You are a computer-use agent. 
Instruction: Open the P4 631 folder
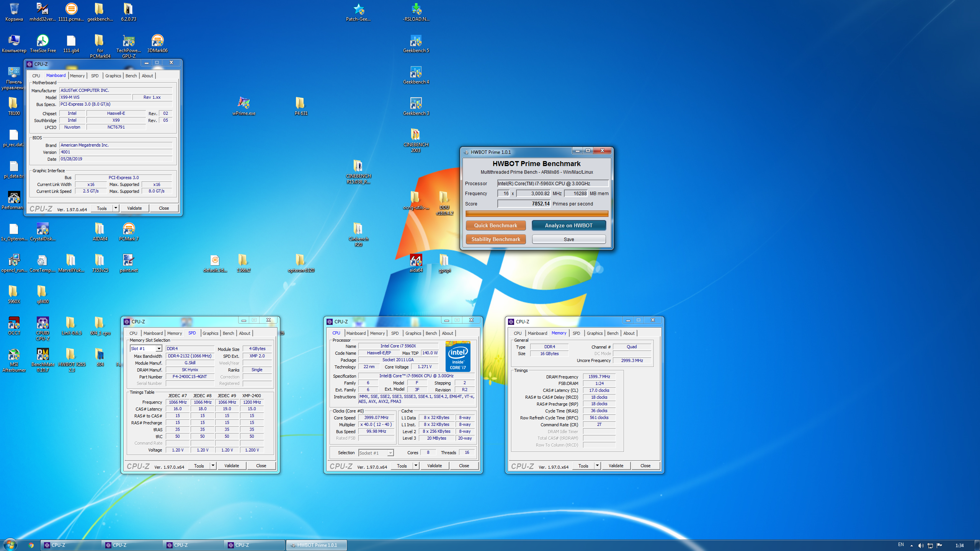(301, 106)
